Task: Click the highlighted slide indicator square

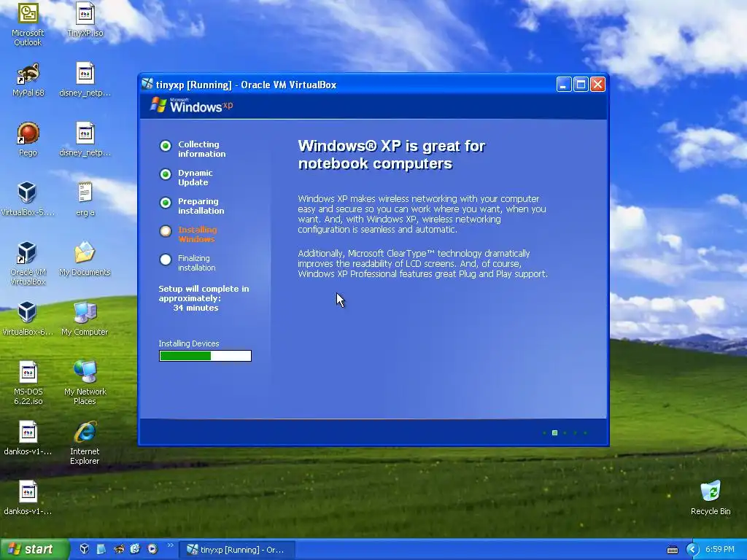Action: (554, 433)
